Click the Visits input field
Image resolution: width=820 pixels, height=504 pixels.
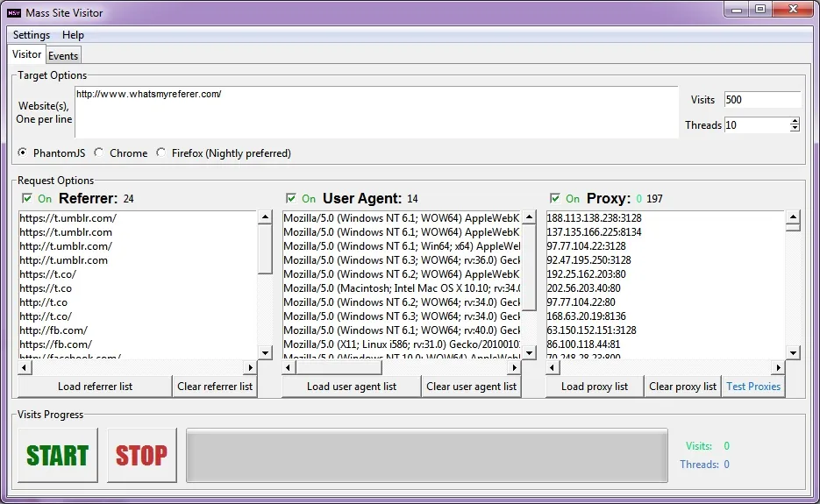tap(761, 100)
